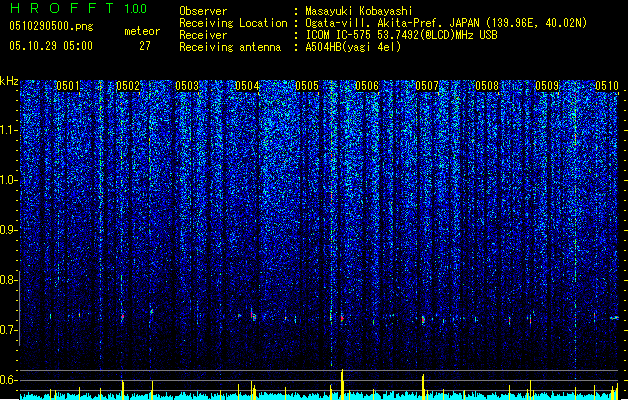Click the 1.0 frequency axis label
The image size is (629, 400).
coord(8,180)
